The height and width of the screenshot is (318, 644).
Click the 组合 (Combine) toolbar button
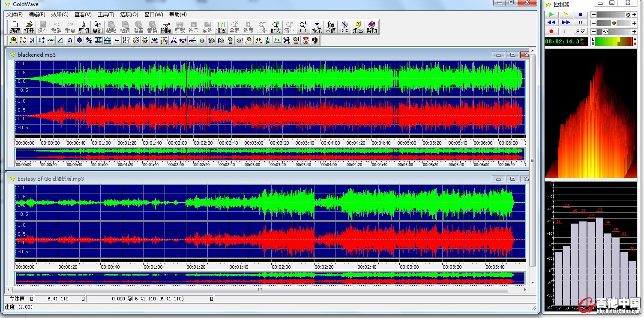[358, 27]
